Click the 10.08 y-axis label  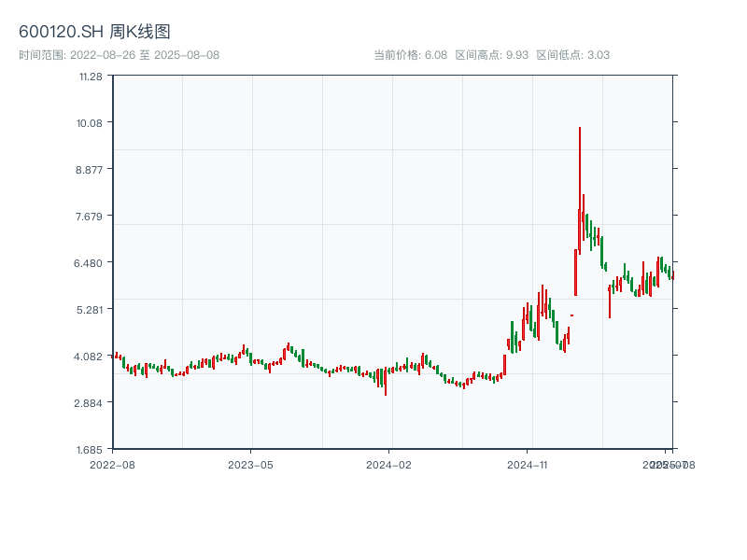pyautogui.click(x=90, y=123)
